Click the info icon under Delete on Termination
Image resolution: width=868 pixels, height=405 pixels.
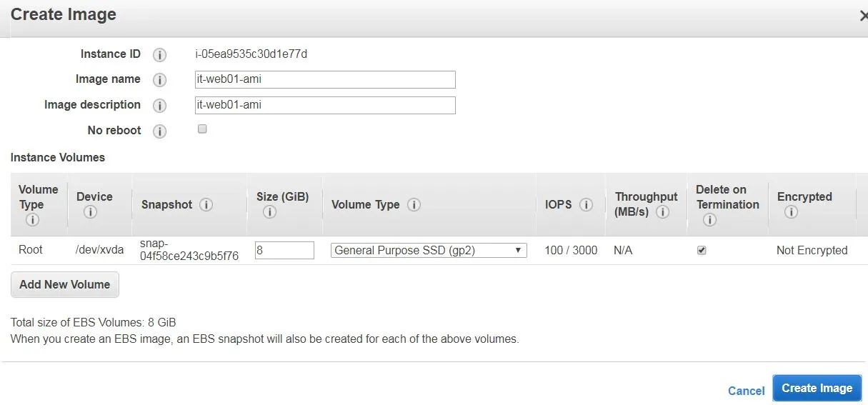click(x=709, y=220)
